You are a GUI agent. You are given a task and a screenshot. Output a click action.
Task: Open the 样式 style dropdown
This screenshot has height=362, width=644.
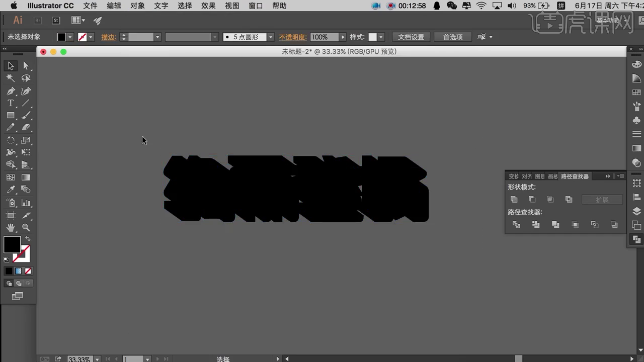[x=381, y=37]
